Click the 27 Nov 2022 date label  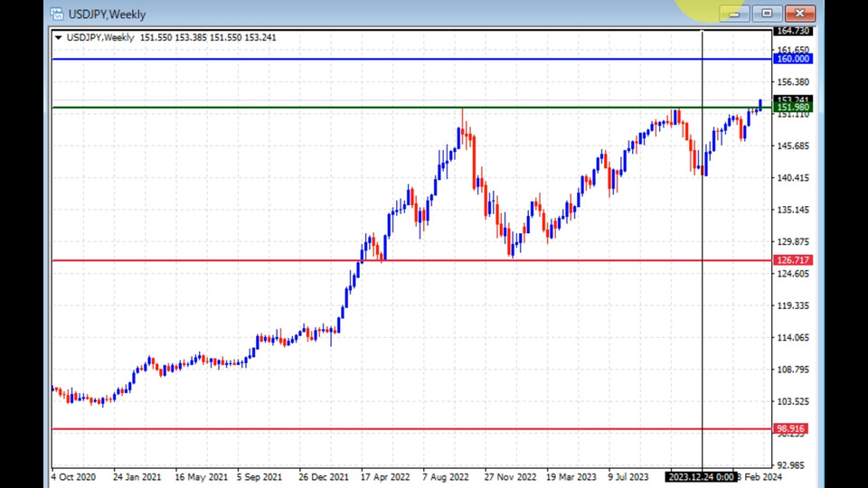point(510,477)
